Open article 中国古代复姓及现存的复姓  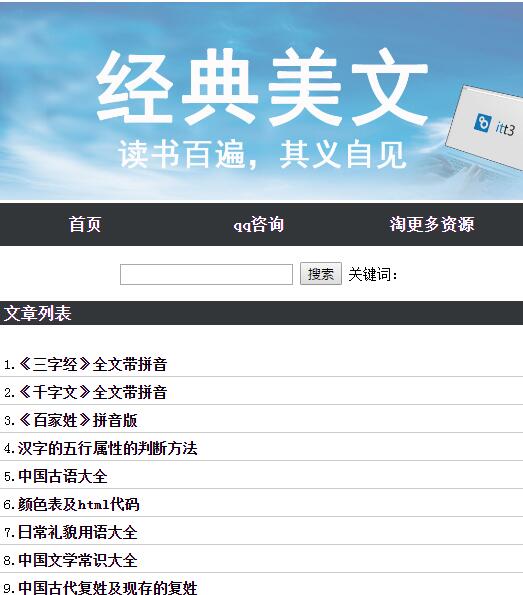coord(108,587)
